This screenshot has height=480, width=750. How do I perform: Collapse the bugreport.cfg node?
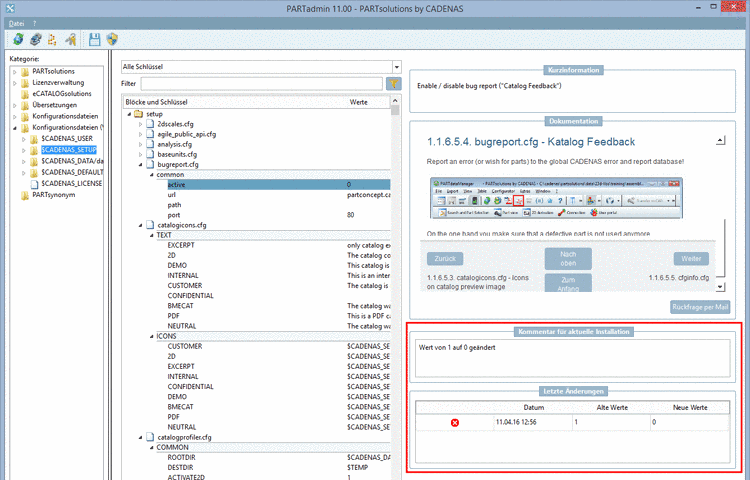coord(141,164)
